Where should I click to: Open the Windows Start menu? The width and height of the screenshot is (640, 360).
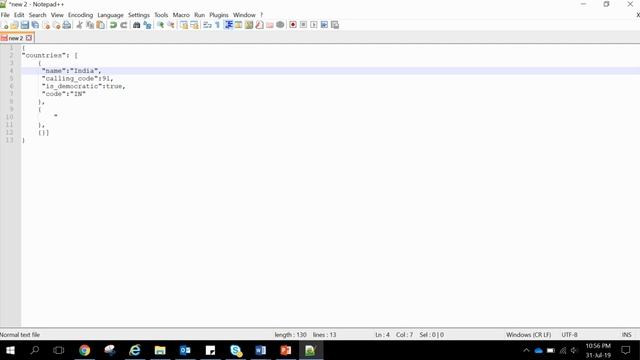(x=10, y=350)
